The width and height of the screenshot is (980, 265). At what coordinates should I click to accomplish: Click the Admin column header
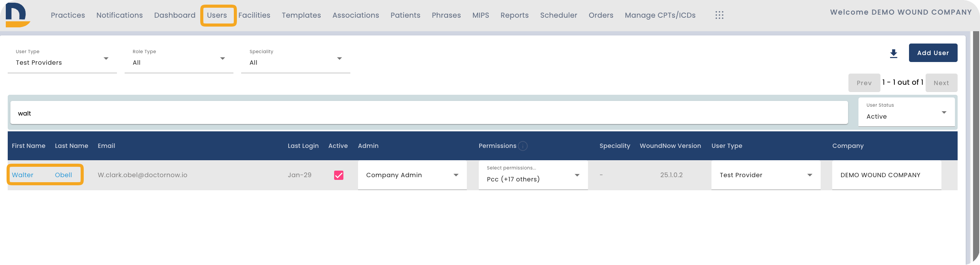pos(368,146)
